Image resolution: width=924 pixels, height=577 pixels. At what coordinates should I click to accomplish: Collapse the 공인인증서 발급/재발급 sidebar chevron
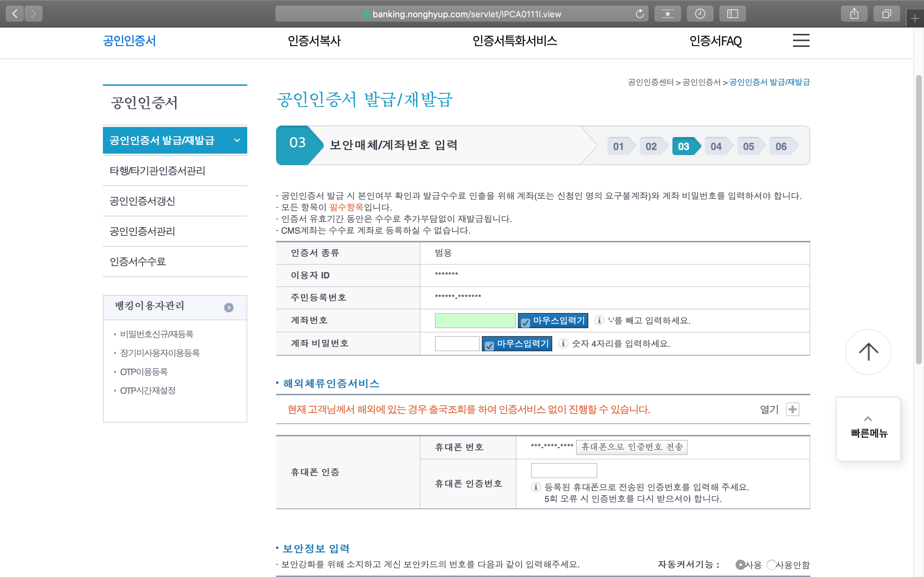pyautogui.click(x=237, y=140)
